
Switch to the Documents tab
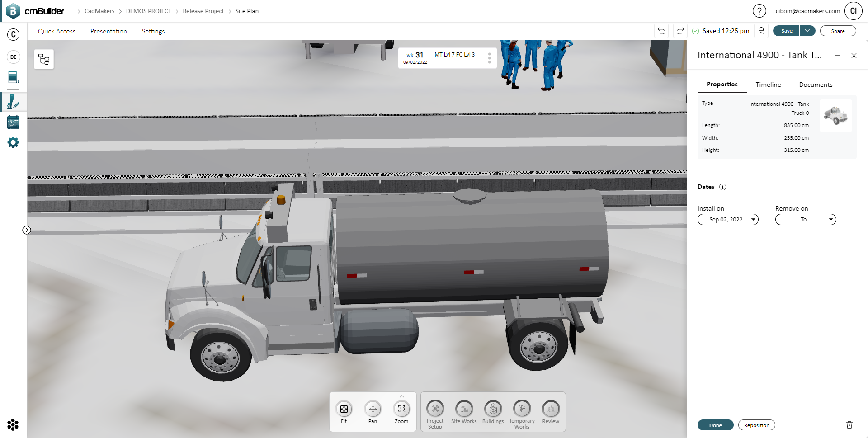click(x=816, y=85)
